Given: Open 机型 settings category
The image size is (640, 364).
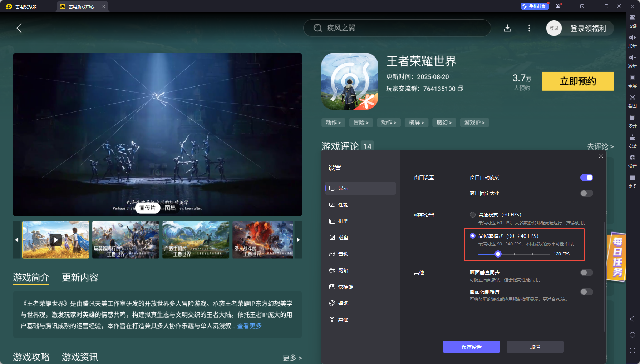Looking at the screenshot, I should click(360, 221).
